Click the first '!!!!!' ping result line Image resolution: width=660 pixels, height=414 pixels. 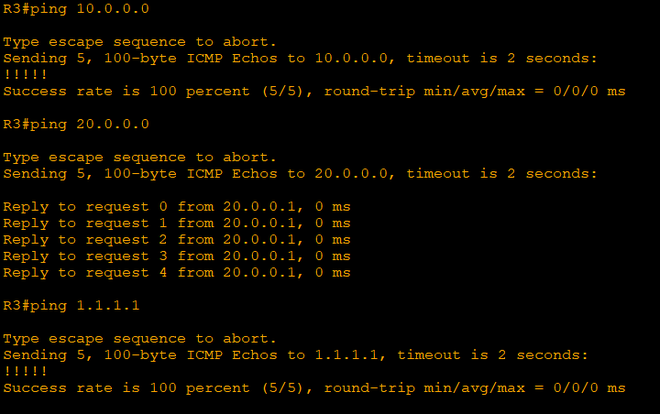point(19,74)
